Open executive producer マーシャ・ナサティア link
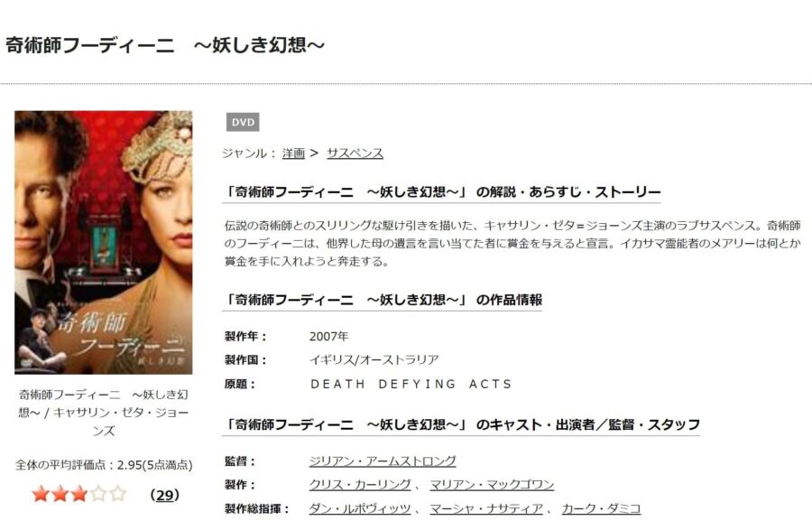This screenshot has height=521, width=812. click(x=485, y=509)
